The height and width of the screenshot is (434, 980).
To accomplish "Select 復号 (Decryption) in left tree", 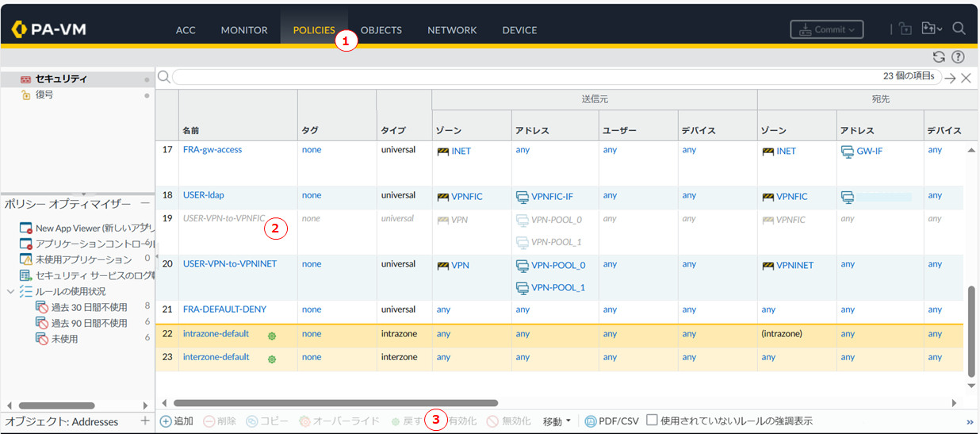I will tap(44, 94).
